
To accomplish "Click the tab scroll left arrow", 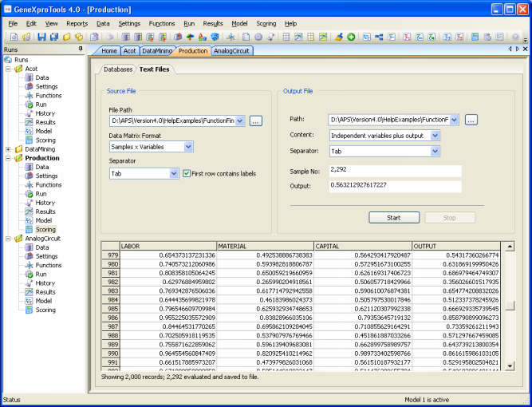I will (510, 49).
